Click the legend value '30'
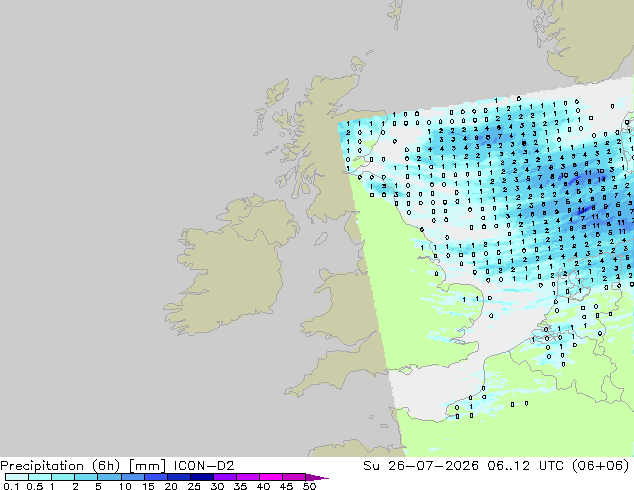This screenshot has width=634, height=490. pos(217,486)
